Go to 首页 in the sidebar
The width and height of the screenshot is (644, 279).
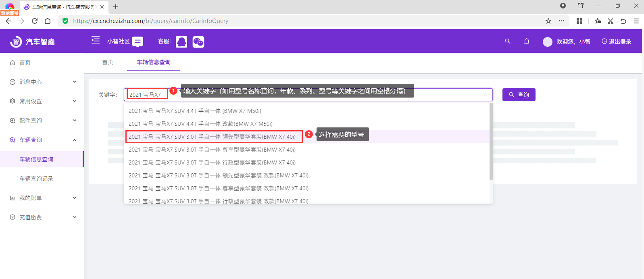tap(42, 62)
